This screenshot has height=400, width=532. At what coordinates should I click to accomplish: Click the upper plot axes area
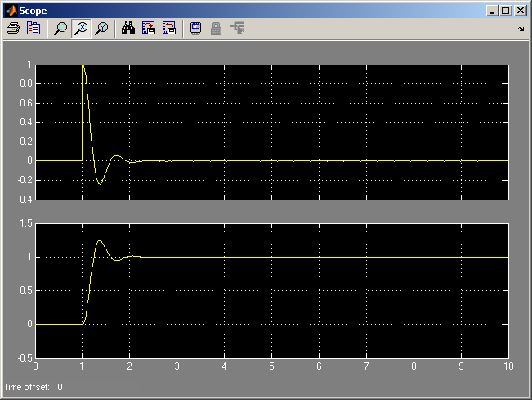coord(272,132)
